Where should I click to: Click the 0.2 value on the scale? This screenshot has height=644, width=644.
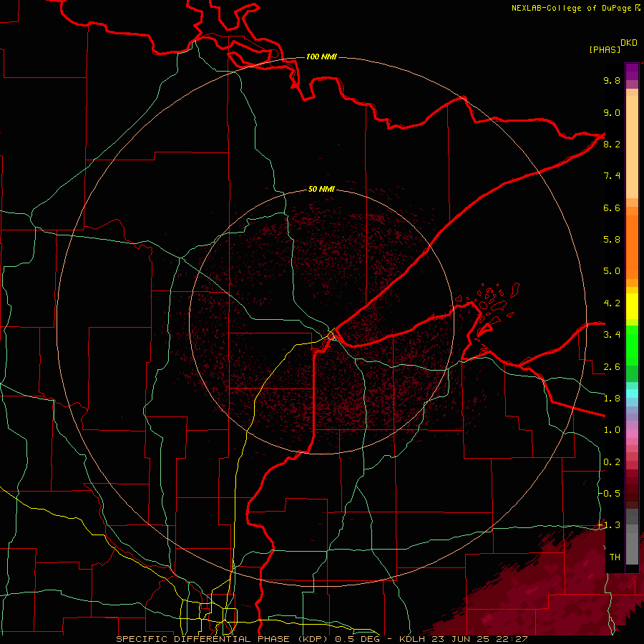[x=612, y=462]
